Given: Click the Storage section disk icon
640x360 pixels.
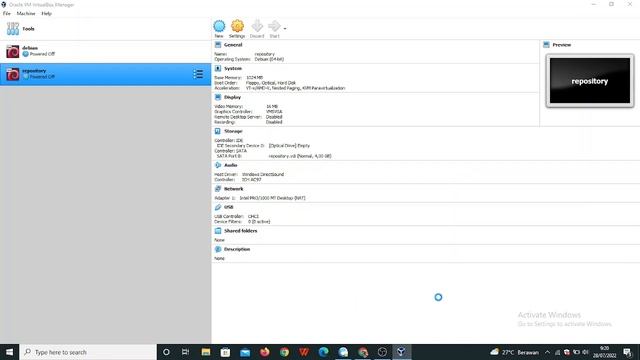Looking at the screenshot, I should tap(218, 131).
